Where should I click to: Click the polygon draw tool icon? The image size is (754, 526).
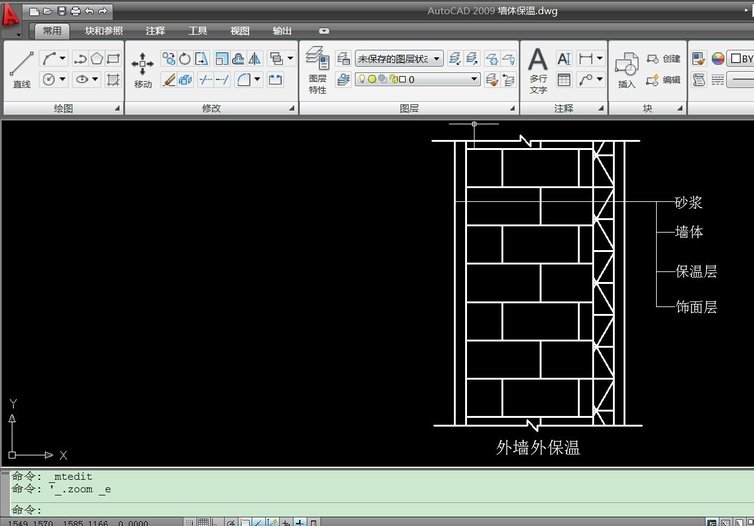97,59
